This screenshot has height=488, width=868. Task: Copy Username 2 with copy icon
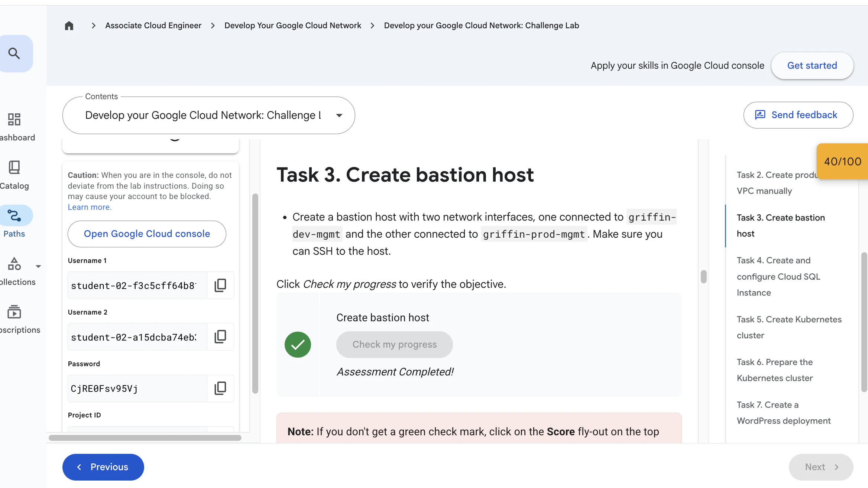tap(220, 337)
